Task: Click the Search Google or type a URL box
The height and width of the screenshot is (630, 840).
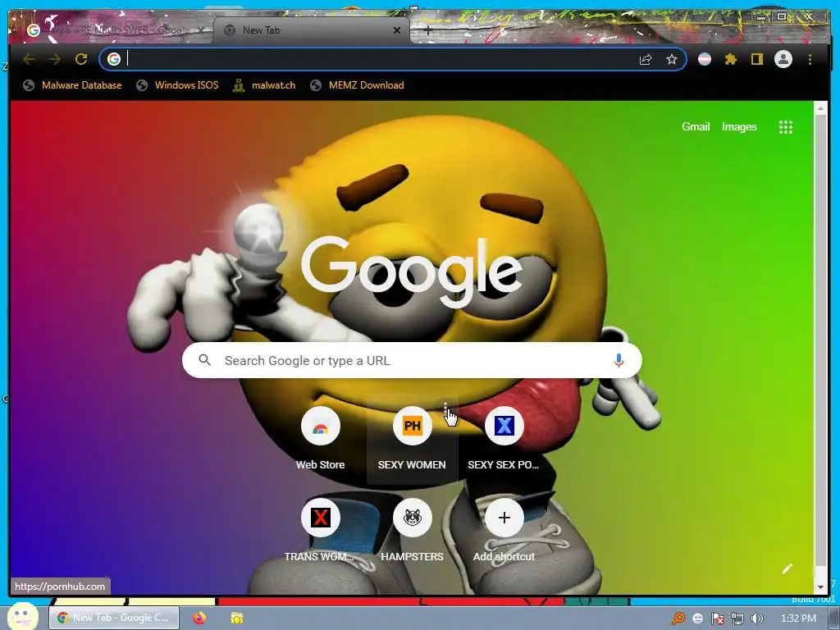Action: pyautogui.click(x=412, y=361)
